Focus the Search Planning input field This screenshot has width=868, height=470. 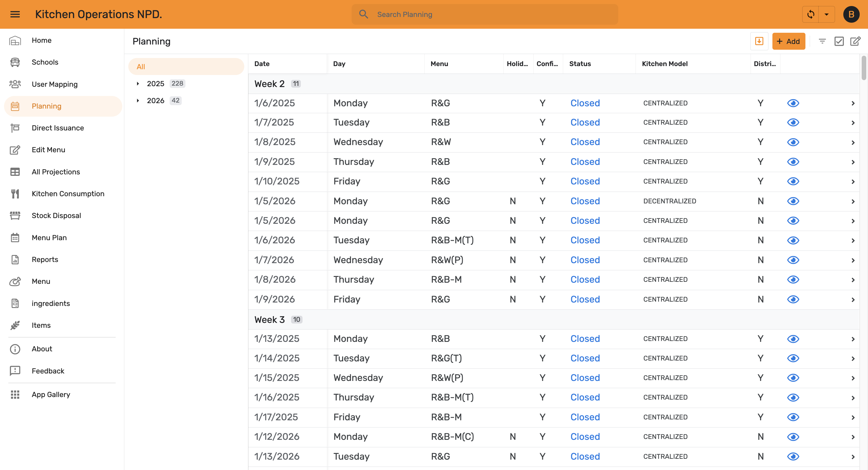tap(485, 14)
